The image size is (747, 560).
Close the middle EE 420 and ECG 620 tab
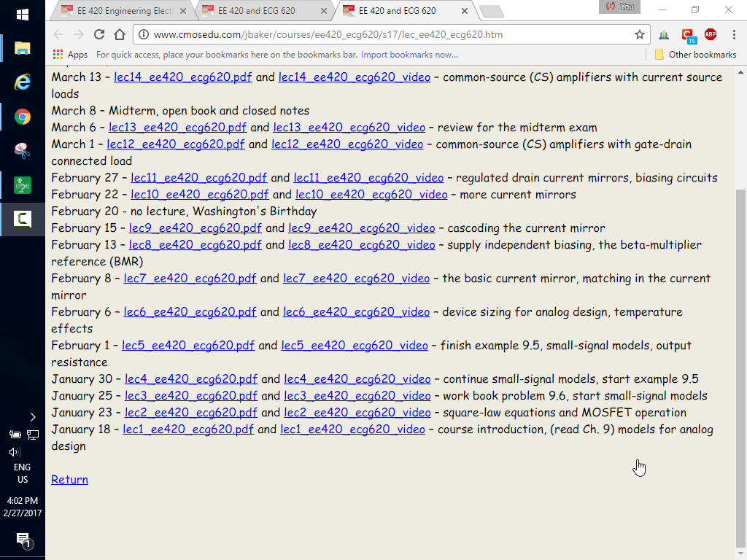pos(324,11)
